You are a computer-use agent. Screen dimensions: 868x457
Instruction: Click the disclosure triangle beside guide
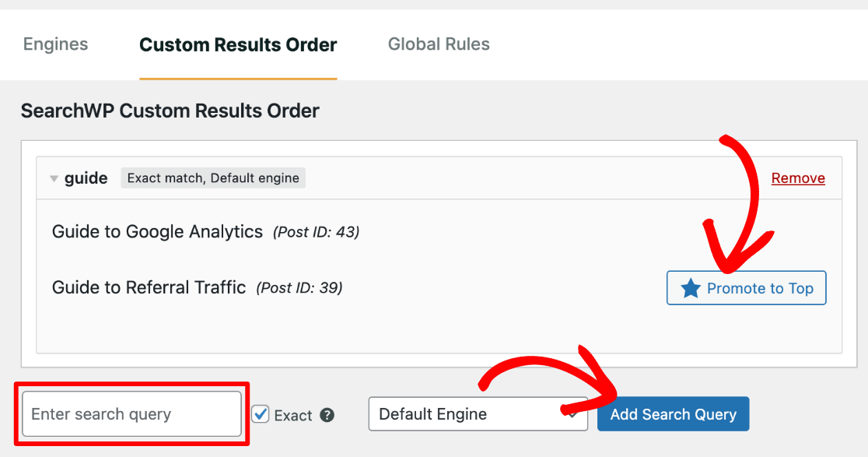point(53,178)
